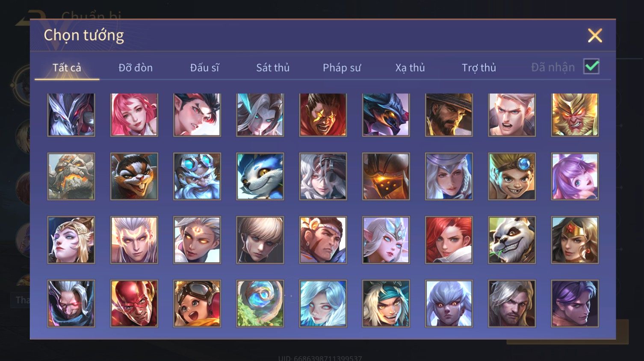The width and height of the screenshot is (644, 361).
Task: Filter heroes by Xạ thủ
Action: (x=410, y=68)
